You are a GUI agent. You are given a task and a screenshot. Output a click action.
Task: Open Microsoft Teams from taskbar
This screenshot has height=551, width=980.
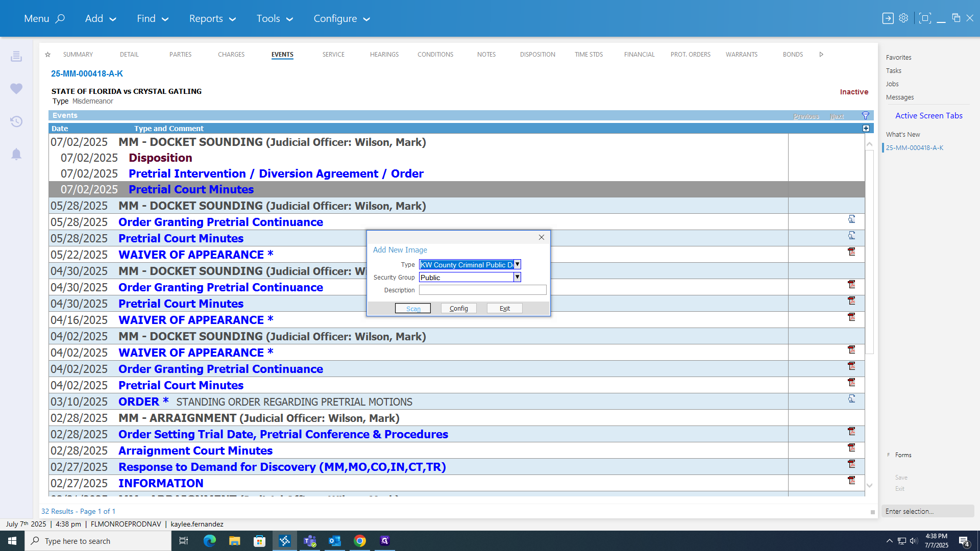[x=310, y=541]
